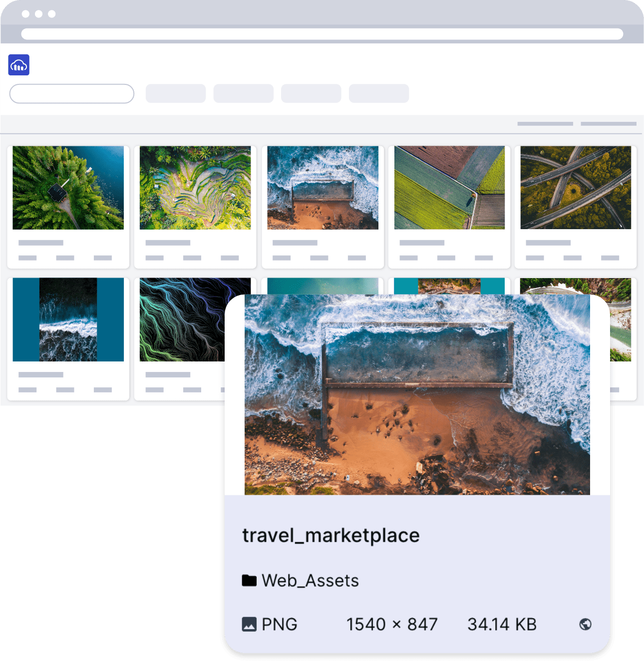The image size is (644, 665).
Task: Click the Cloudinary cloud logo icon
Action: [x=19, y=65]
